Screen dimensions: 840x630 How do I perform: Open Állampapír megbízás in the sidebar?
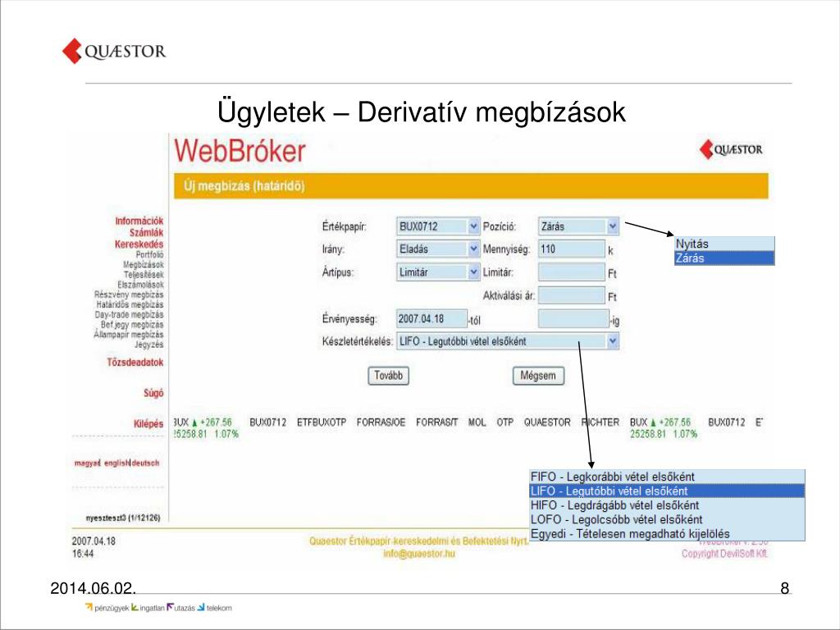(129, 335)
